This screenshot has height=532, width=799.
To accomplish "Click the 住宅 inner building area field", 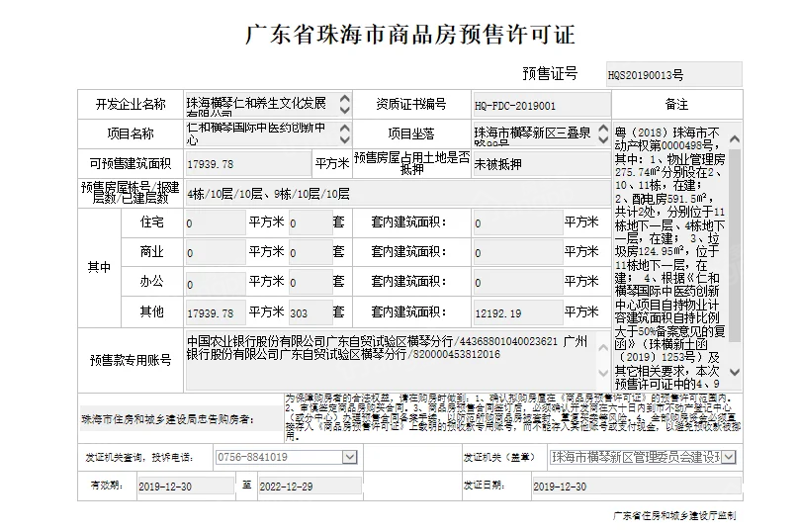I will [x=518, y=222].
